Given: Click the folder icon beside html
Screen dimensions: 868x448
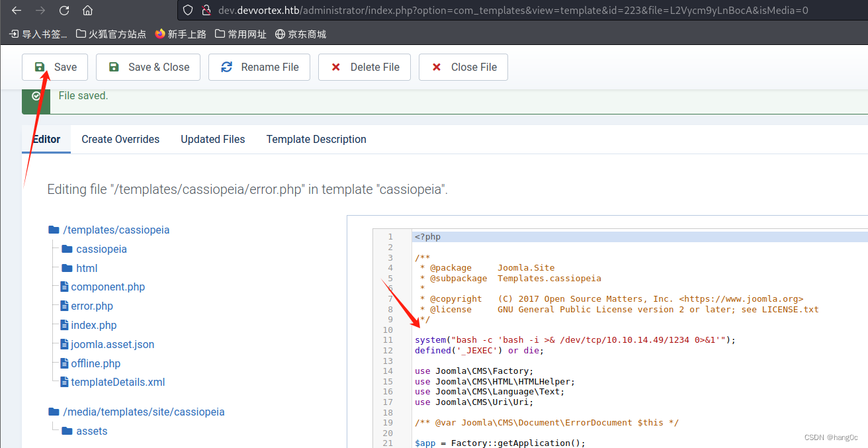Looking at the screenshot, I should coord(67,268).
